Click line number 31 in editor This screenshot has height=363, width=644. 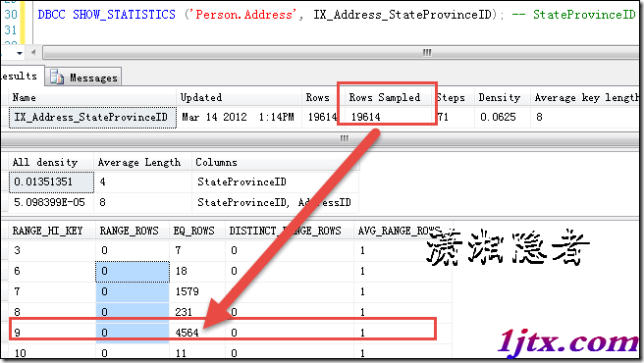[11, 30]
